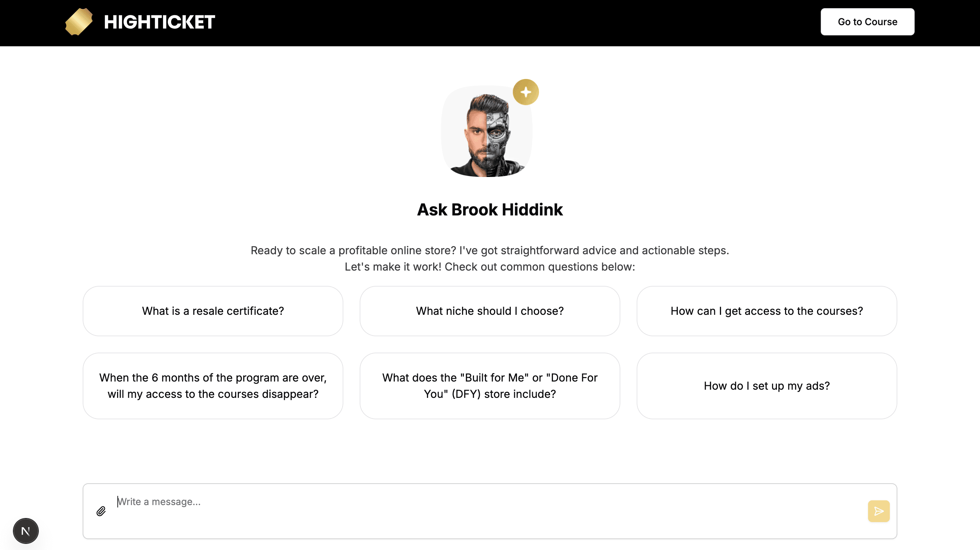This screenshot has height=550, width=980.
Task: Choose "How can I get access" question
Action: [767, 311]
